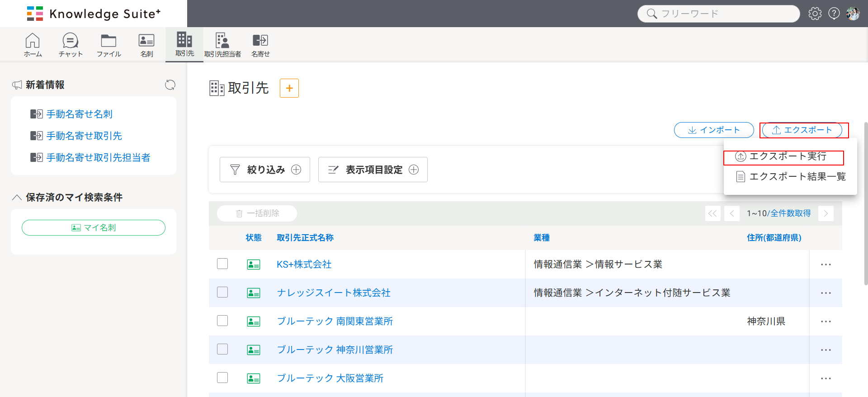Open ブルーテック 南関東営業所 link
This screenshot has width=868, height=397.
click(x=335, y=321)
